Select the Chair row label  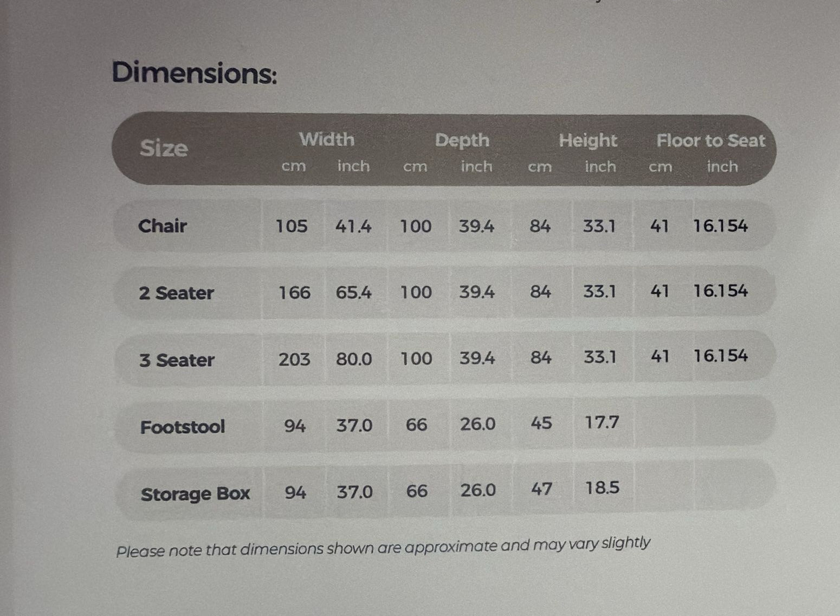pyautogui.click(x=162, y=225)
